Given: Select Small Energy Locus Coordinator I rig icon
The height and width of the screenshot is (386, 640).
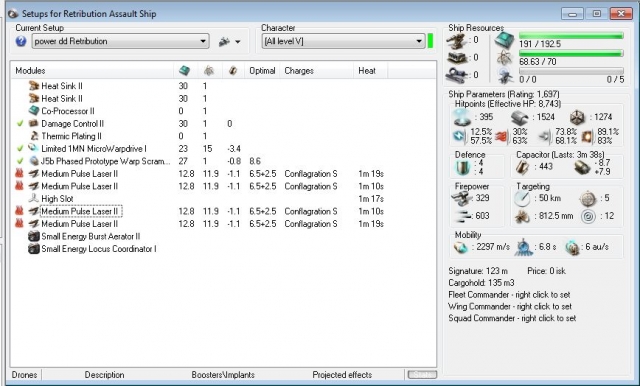Looking at the screenshot, I should click(33, 249).
